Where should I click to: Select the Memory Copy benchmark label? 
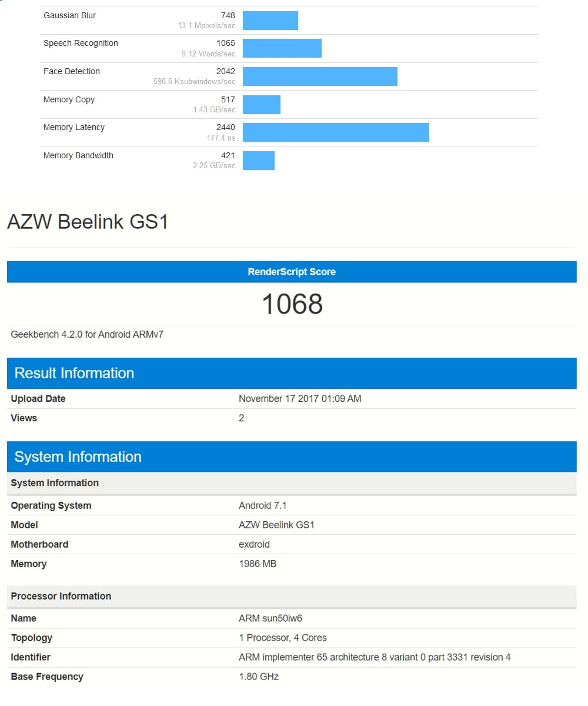[x=69, y=99]
